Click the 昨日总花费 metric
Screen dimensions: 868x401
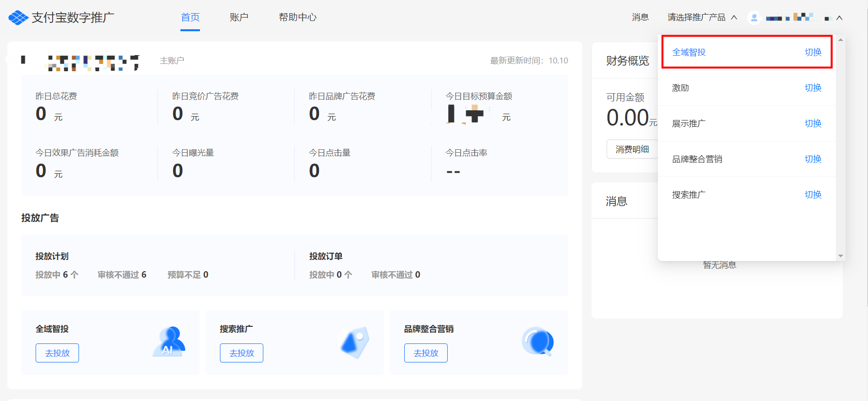tap(56, 107)
